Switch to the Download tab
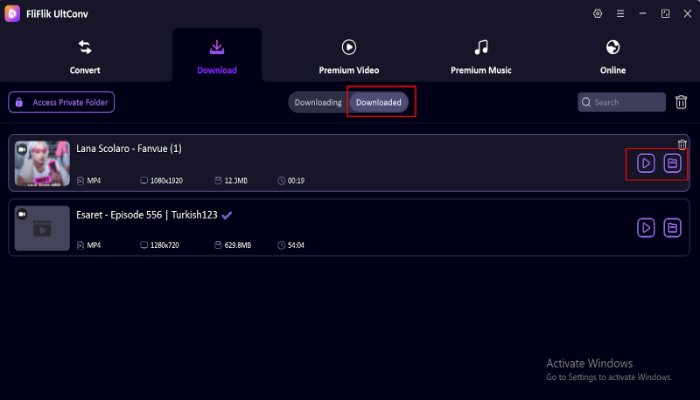The height and width of the screenshot is (400, 700). (x=217, y=57)
